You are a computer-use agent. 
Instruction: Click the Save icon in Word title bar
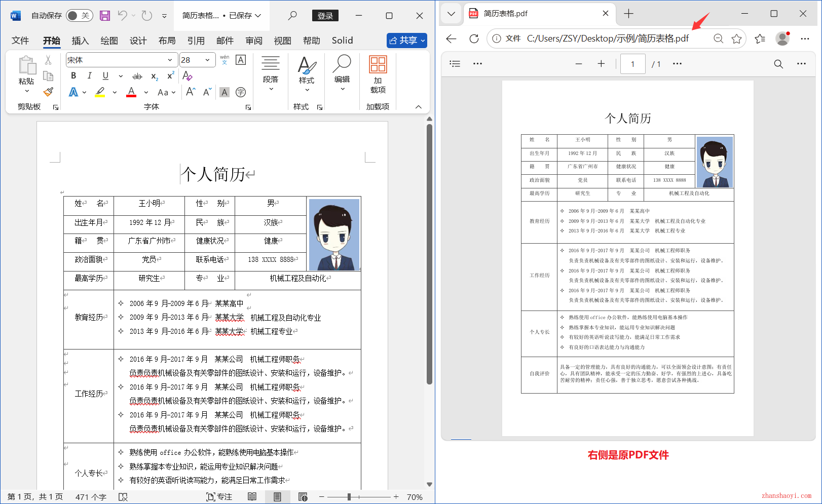(105, 16)
